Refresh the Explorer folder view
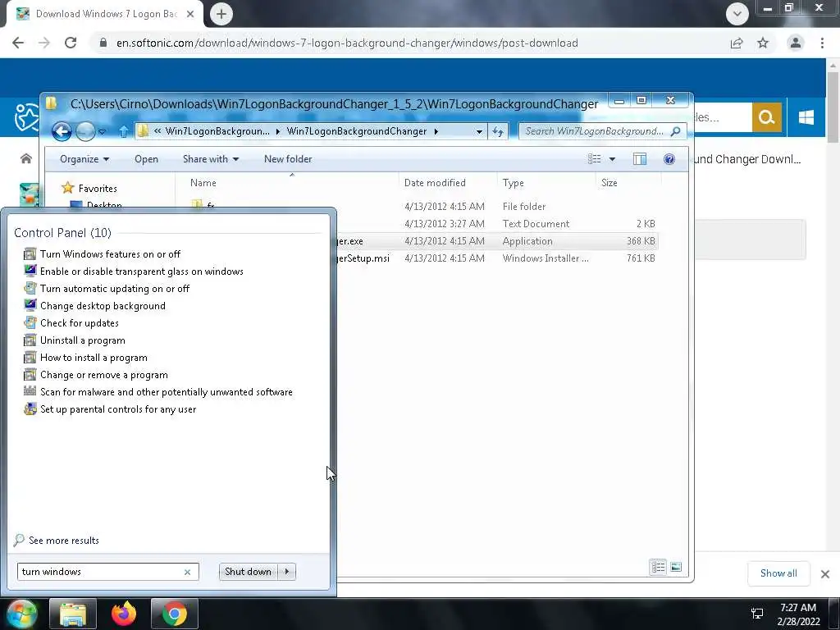 click(498, 131)
